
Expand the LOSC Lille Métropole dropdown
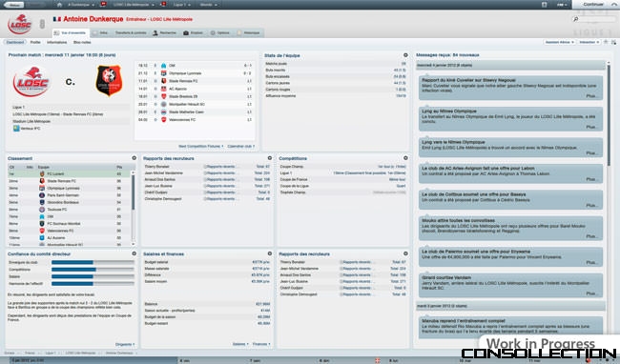pyautogui.click(x=134, y=5)
